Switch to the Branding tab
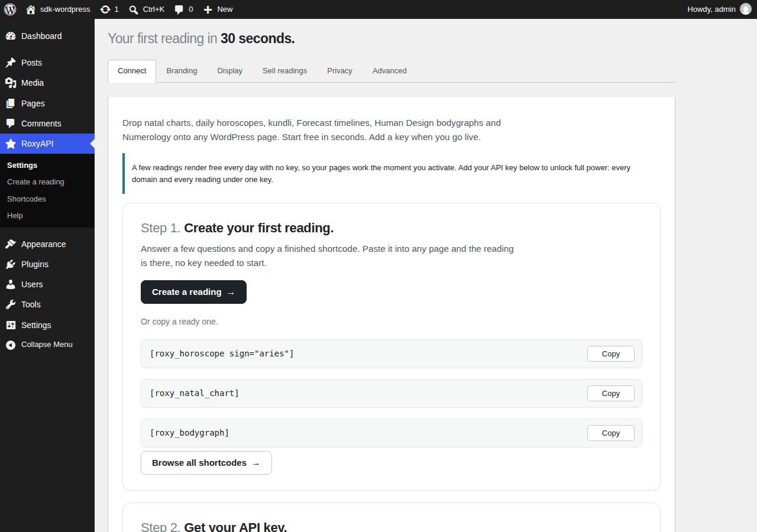The image size is (757, 532). coord(182,71)
